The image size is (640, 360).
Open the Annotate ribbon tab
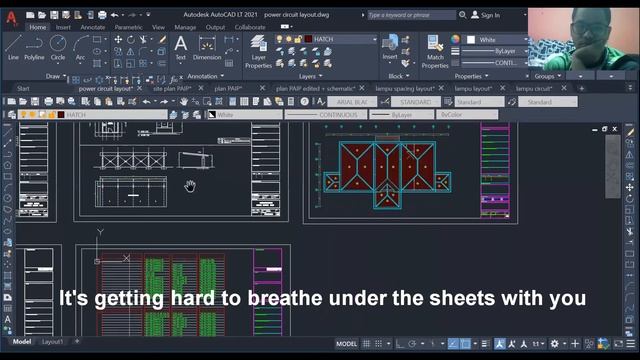93,27
